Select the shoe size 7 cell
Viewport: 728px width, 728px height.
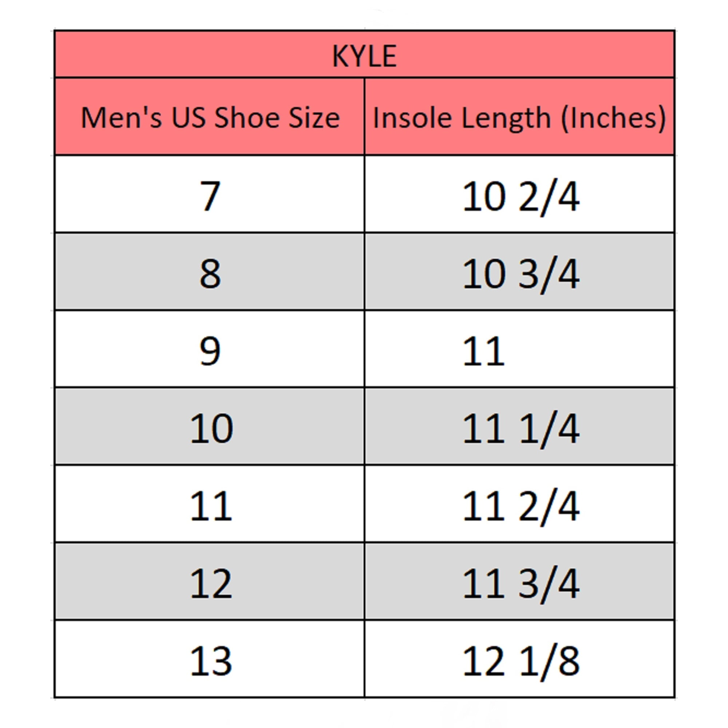pyautogui.click(x=210, y=195)
